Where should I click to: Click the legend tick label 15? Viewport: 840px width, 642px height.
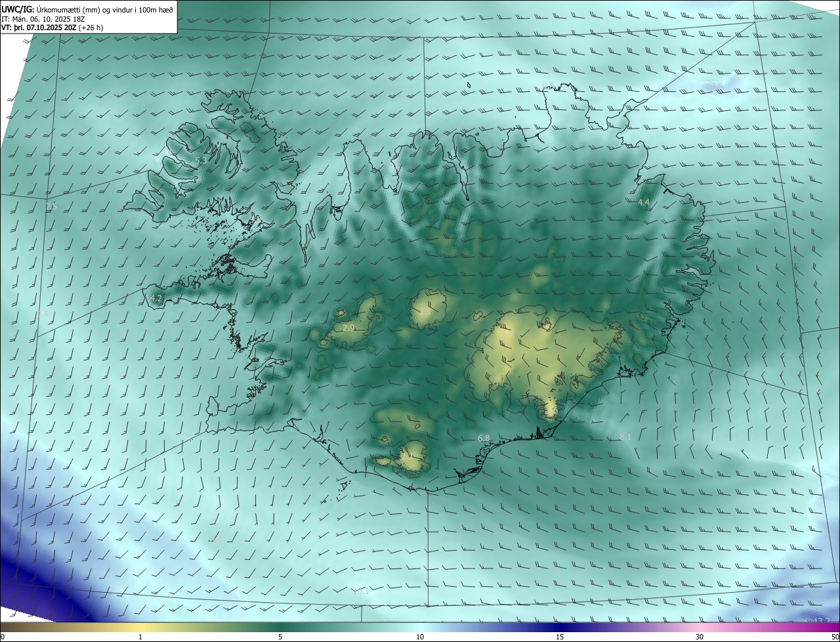click(560, 637)
